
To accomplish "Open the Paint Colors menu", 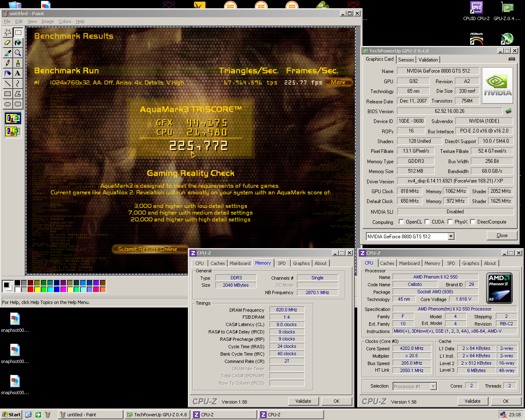I will [x=65, y=21].
